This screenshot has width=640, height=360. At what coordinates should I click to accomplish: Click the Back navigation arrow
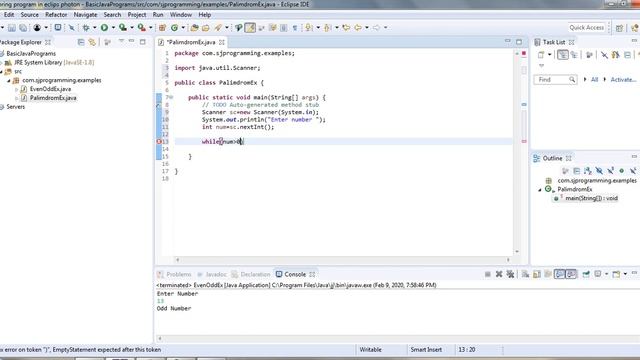coord(358,27)
